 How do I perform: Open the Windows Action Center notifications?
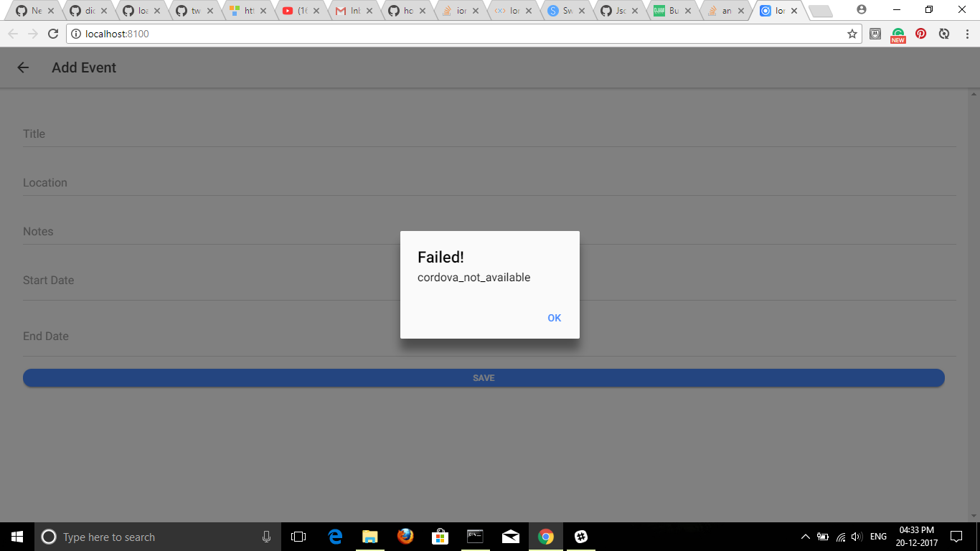(x=956, y=537)
